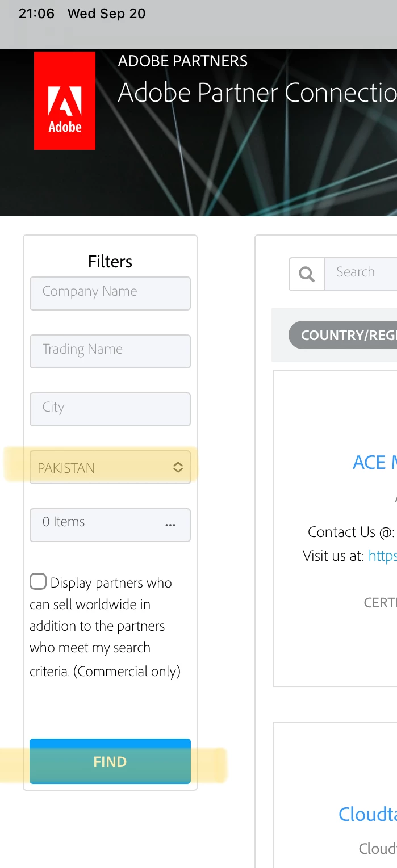Open the ACE partner listing link
Screen dimensions: 397x868
coord(375,462)
